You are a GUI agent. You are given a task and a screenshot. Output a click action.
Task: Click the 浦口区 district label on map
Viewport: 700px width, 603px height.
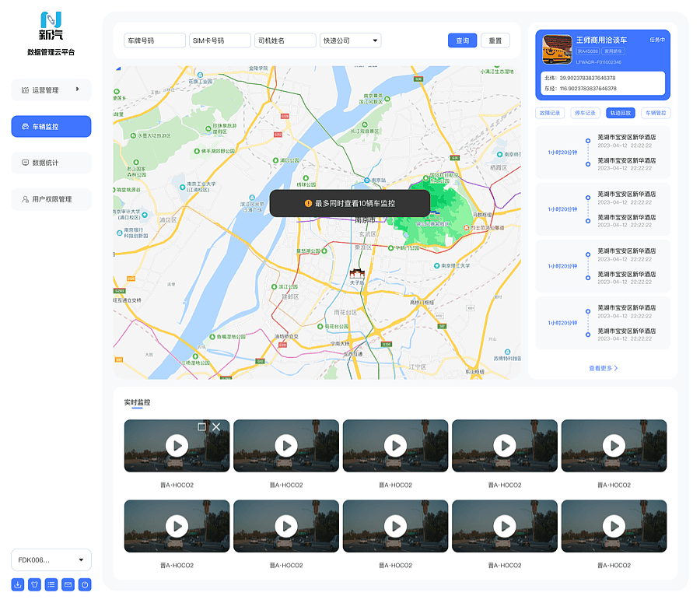pyautogui.click(x=168, y=220)
